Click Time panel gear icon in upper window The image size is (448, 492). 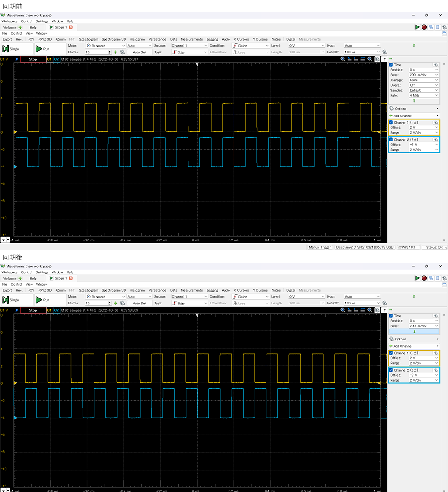436,65
